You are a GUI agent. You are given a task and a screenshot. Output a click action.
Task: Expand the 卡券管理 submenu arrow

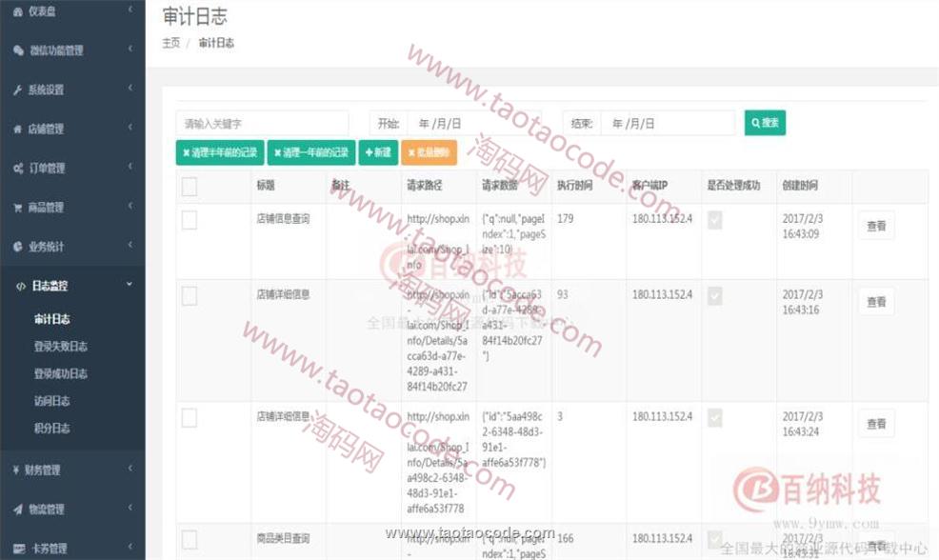pos(130,548)
